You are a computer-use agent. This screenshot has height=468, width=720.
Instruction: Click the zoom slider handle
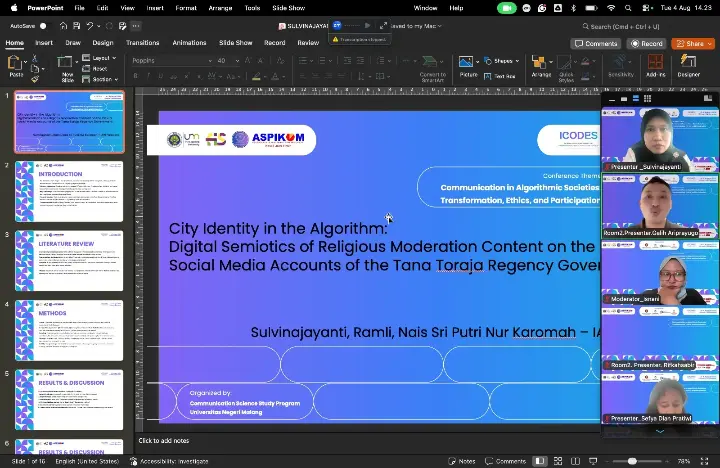[632, 461]
